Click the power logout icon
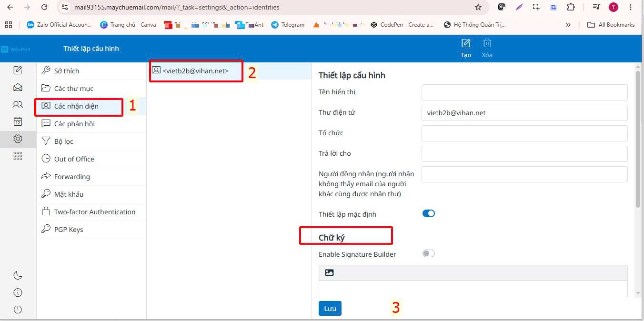Image resolution: width=644 pixels, height=321 pixels. (x=18, y=310)
